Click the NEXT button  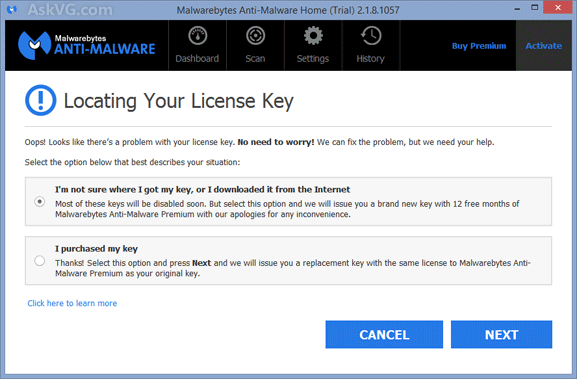(x=502, y=334)
